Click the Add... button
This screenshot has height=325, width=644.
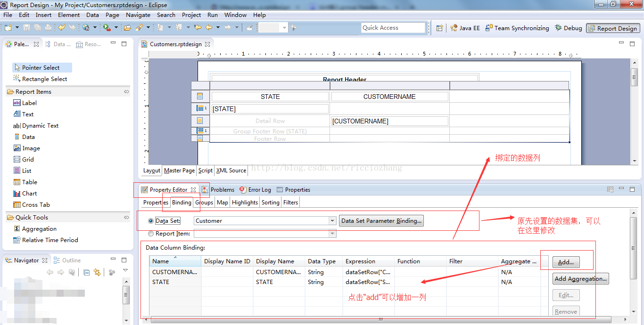[566, 262]
